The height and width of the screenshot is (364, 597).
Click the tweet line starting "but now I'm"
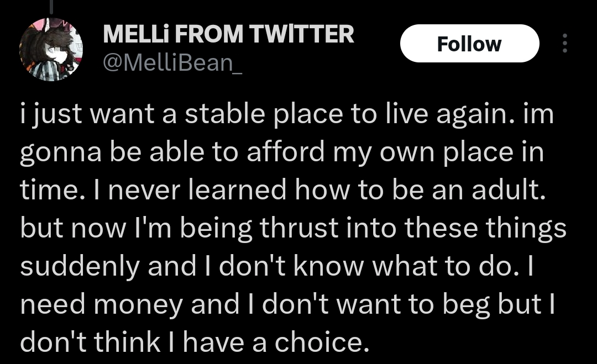pos(293,228)
